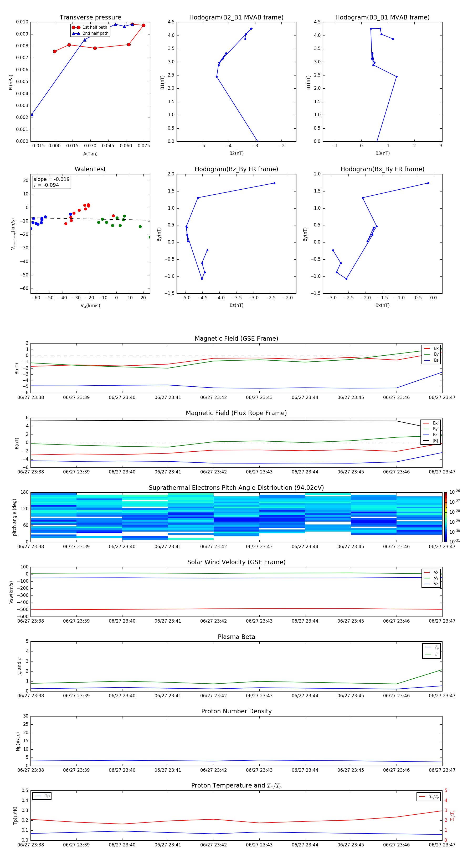This screenshot has width=473, height=868.
Task: Click the top-right data point in the Bz_By hodogram
Action: [x=274, y=183]
